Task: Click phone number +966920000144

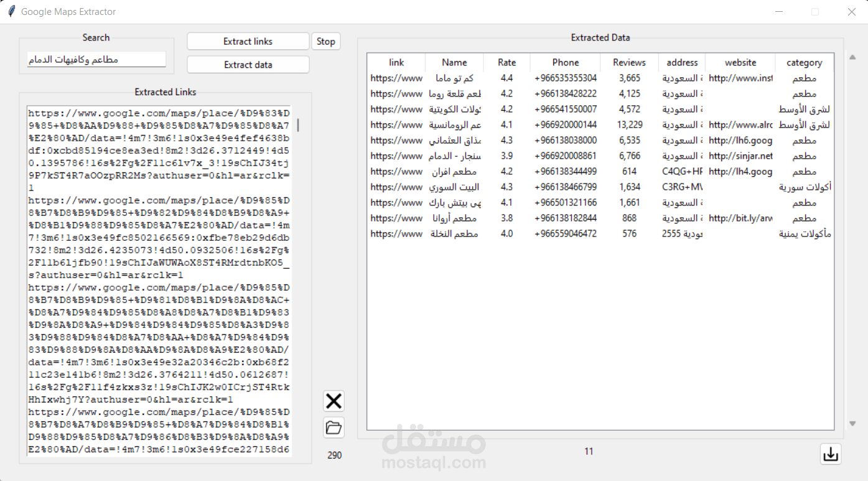Action: tap(566, 125)
